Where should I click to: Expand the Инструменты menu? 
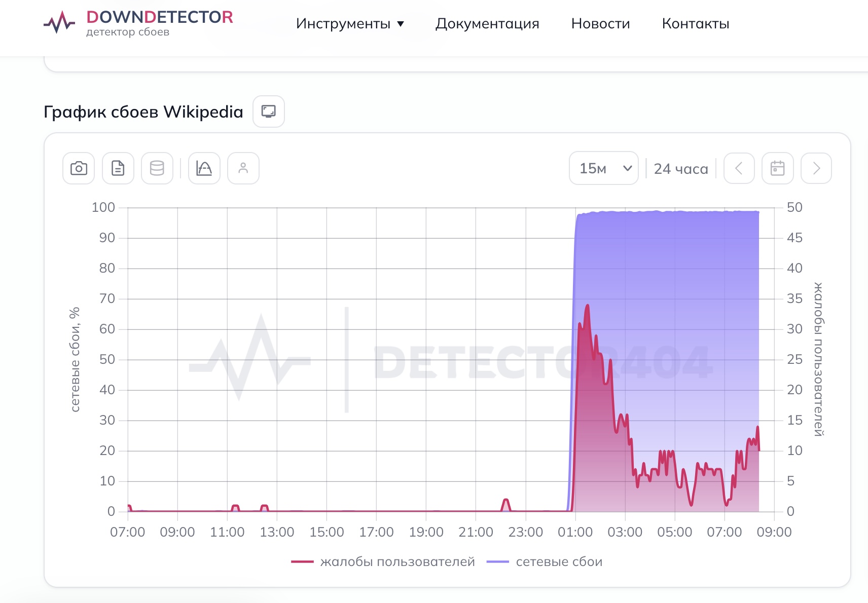pos(350,23)
